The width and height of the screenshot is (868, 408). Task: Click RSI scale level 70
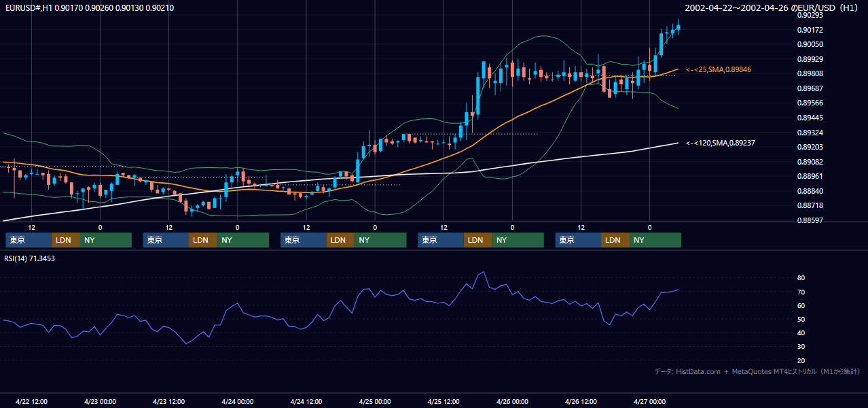click(x=801, y=292)
